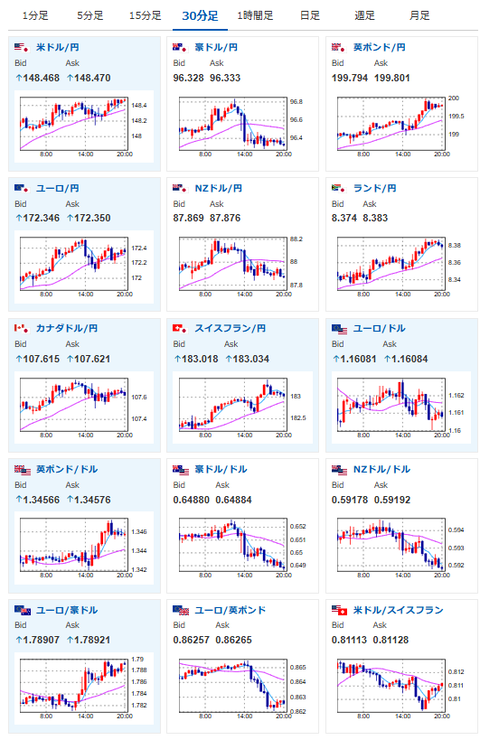Open the ユーロ/豪ドル candlestick chart thumbnail

click(x=83, y=688)
